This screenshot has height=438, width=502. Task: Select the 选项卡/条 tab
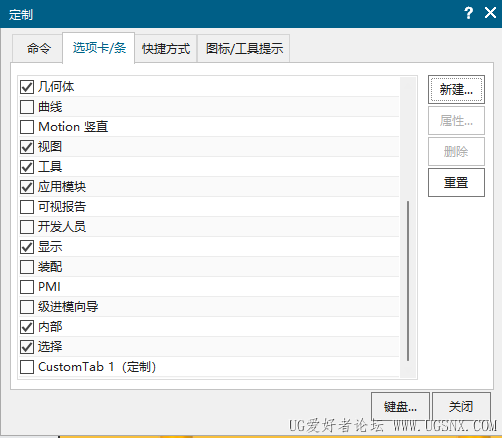pos(99,48)
